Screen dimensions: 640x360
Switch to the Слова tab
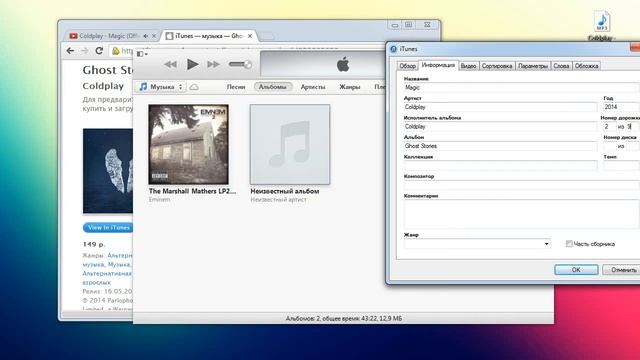[561, 66]
